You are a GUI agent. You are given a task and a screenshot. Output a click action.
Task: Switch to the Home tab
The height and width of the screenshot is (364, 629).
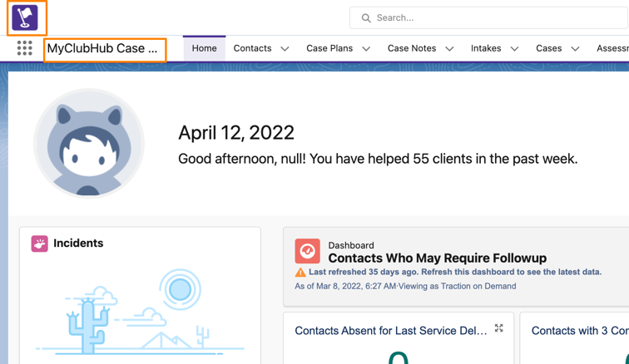(204, 48)
